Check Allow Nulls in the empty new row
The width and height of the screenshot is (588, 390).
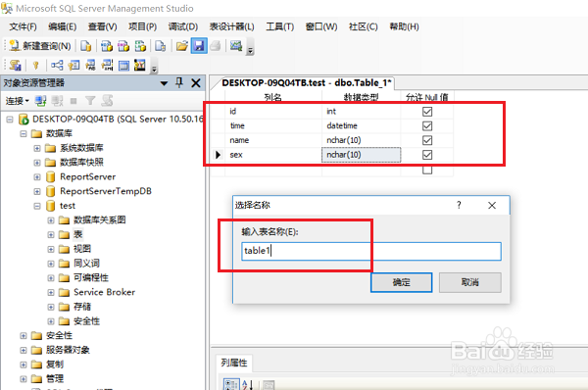(x=427, y=170)
